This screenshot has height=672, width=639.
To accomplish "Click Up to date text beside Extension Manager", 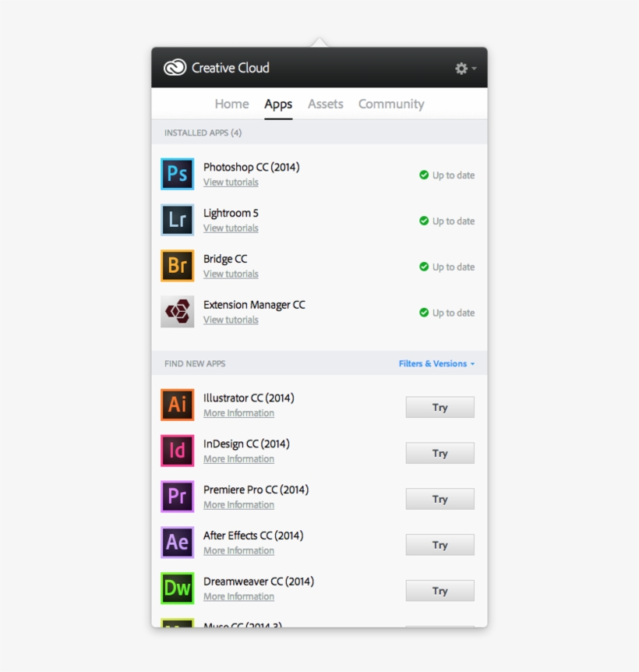I will pyautogui.click(x=454, y=313).
